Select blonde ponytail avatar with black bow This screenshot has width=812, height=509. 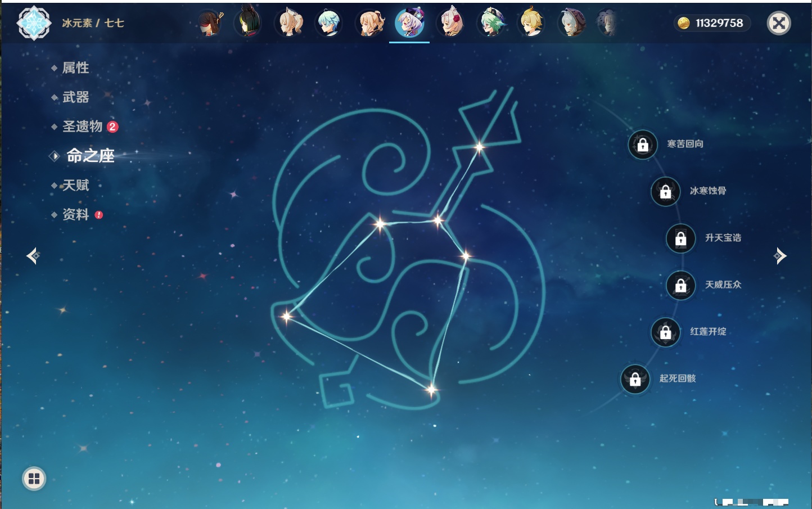371,23
